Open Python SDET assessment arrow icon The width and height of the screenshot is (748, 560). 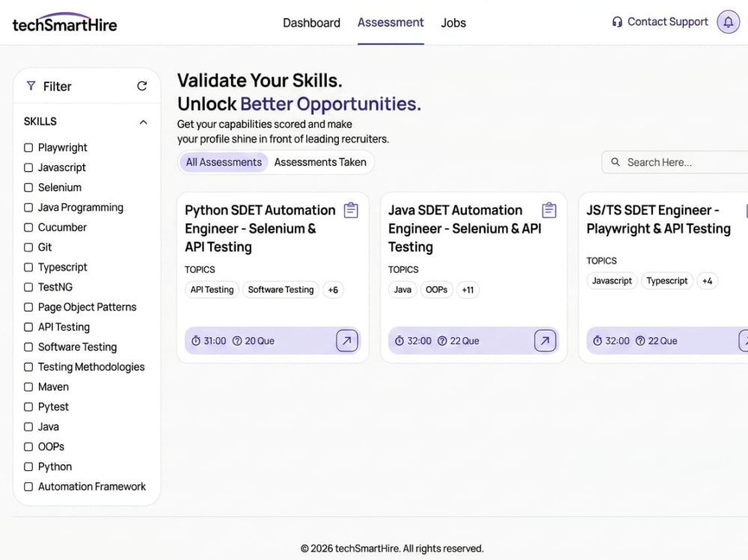point(347,341)
